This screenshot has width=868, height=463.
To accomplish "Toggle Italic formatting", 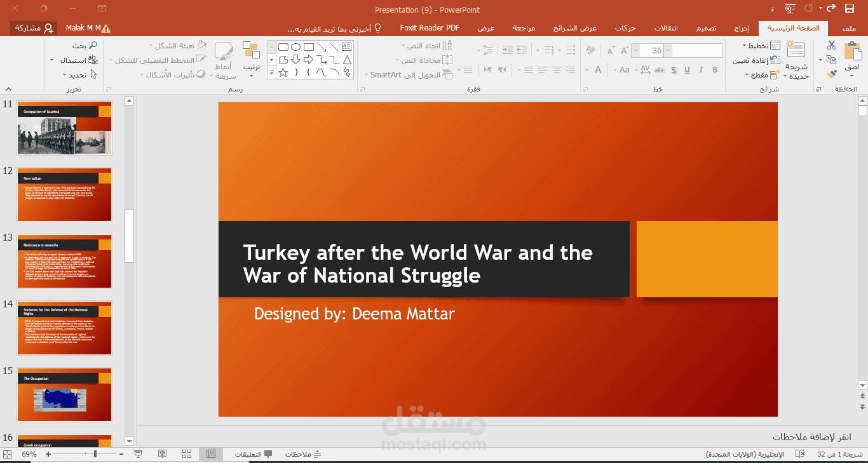I will [701, 70].
